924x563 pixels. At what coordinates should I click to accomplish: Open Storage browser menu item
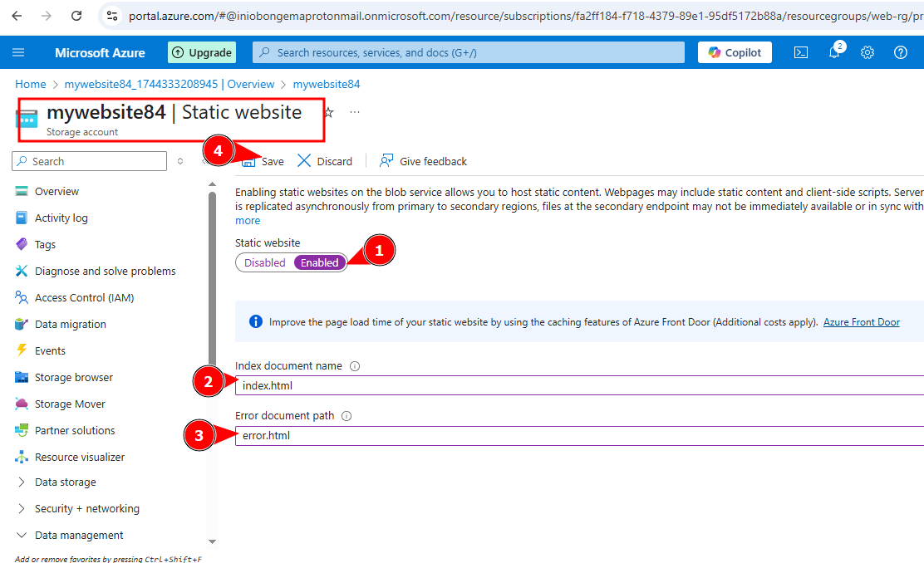coord(74,378)
